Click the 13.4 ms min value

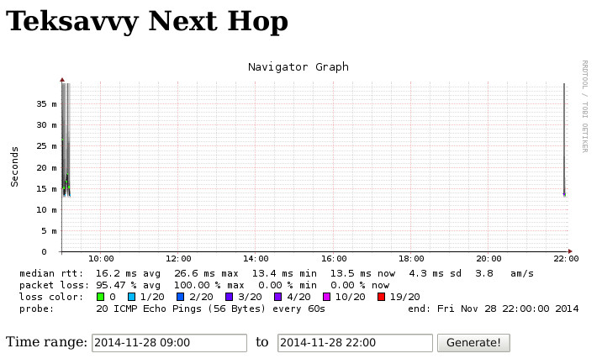(x=284, y=273)
